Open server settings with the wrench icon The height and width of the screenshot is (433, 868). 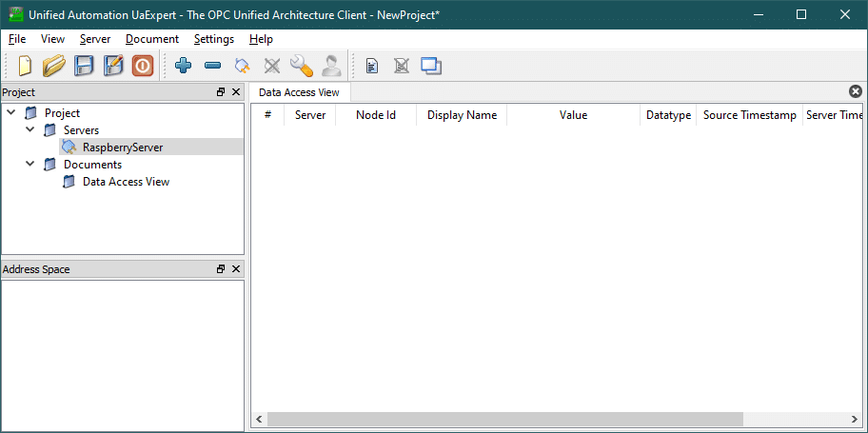pyautogui.click(x=302, y=66)
